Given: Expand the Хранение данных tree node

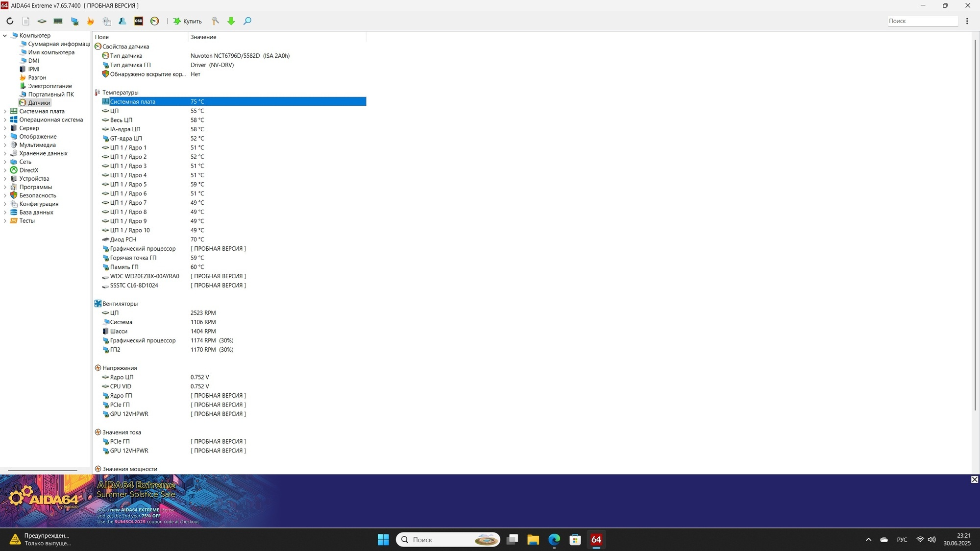Looking at the screenshot, I should point(5,154).
